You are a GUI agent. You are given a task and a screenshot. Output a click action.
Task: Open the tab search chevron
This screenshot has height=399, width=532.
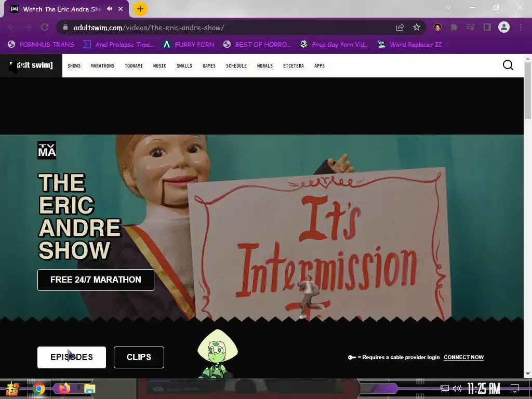(x=448, y=7)
